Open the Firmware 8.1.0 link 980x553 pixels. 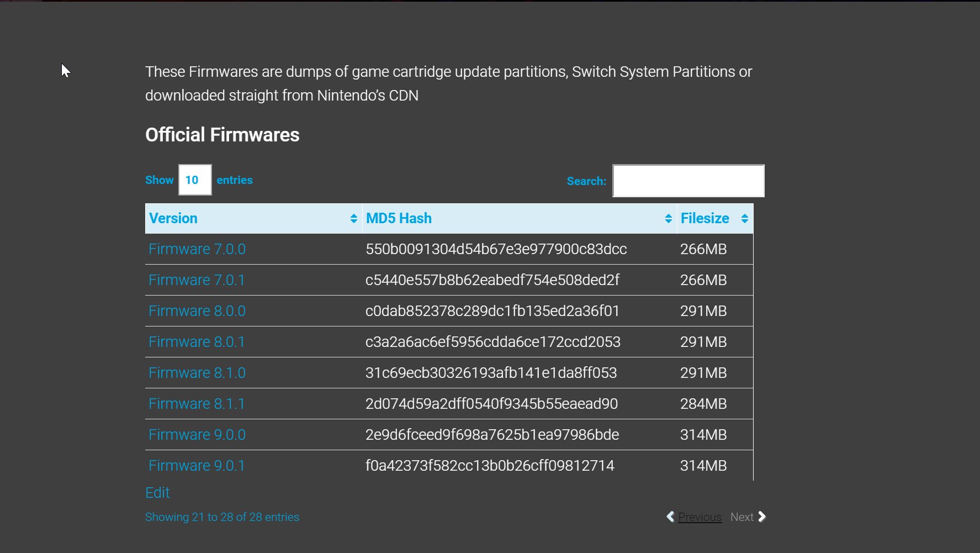[197, 373]
